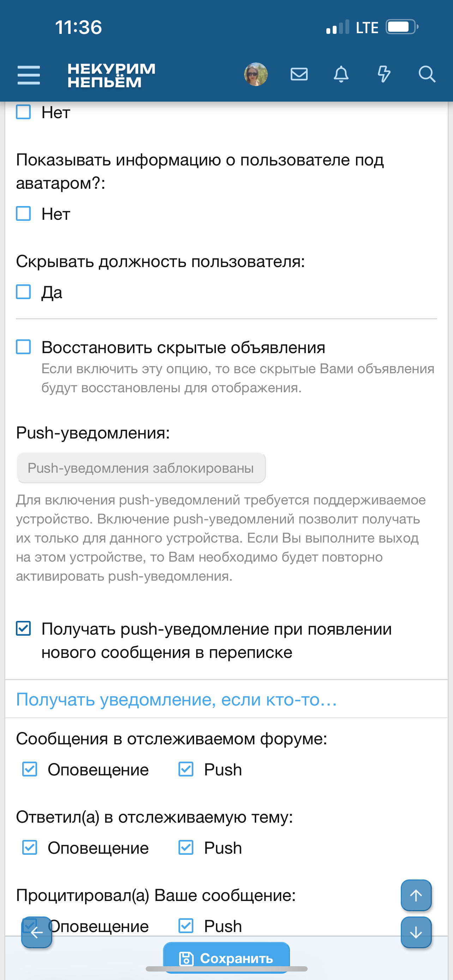The width and height of the screenshot is (453, 980).
Task: Toggle Push for watched forum messages
Action: click(186, 769)
